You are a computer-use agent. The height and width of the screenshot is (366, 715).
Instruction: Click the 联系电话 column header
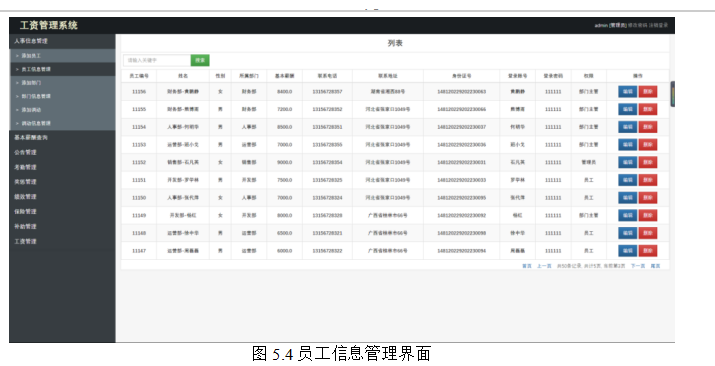[327, 76]
